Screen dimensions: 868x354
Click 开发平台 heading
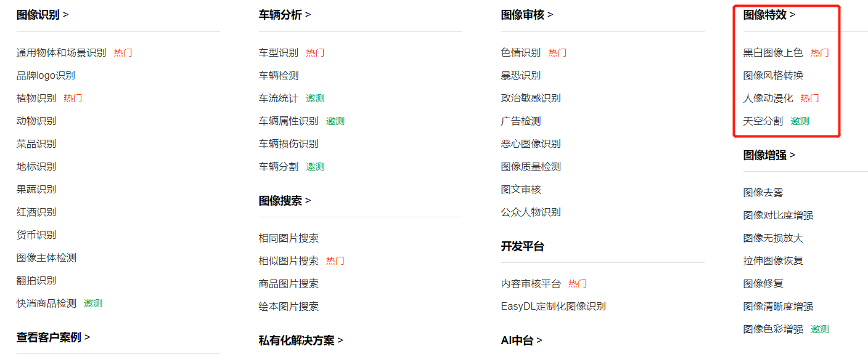pyautogui.click(x=523, y=246)
